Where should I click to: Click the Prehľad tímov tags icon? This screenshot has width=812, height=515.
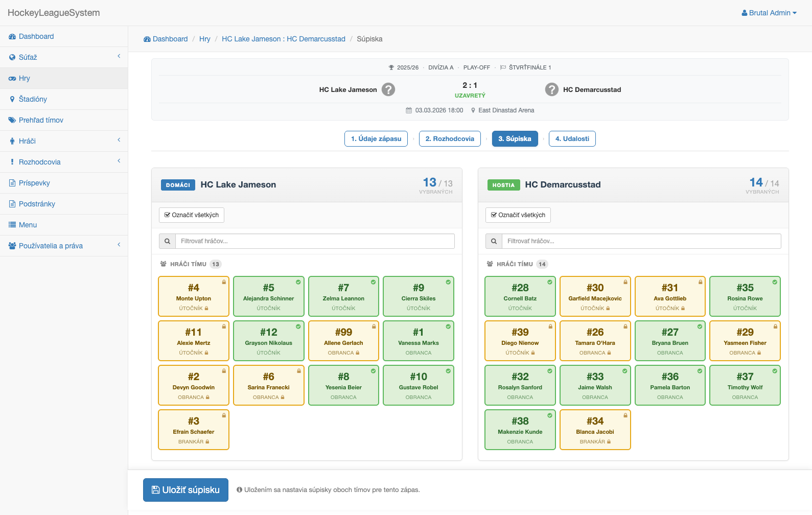click(12, 120)
